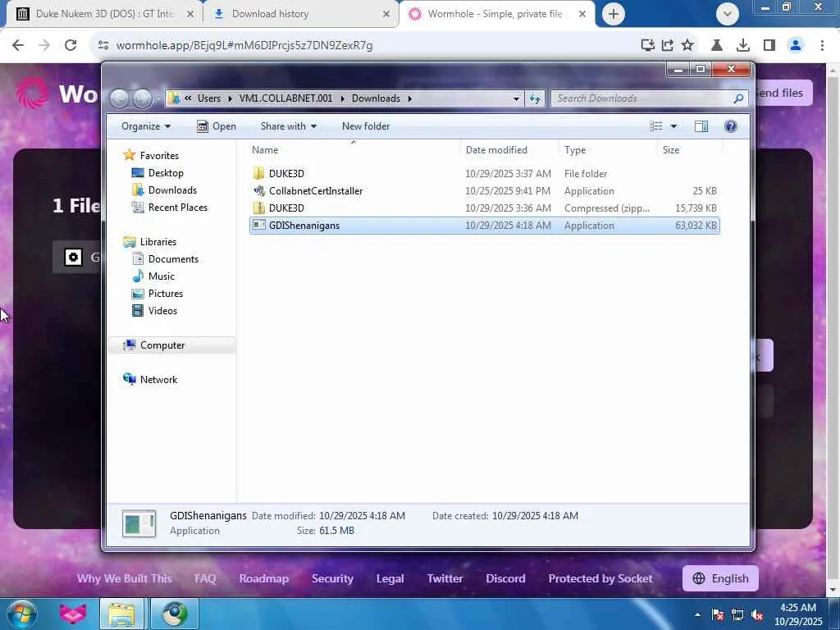Open Libraries in navigation pane
Screen dimensions: 840x630
(158, 242)
